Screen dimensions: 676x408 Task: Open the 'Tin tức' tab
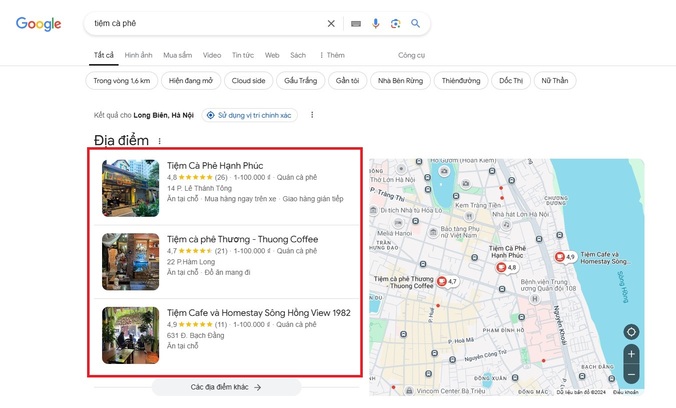tap(243, 55)
